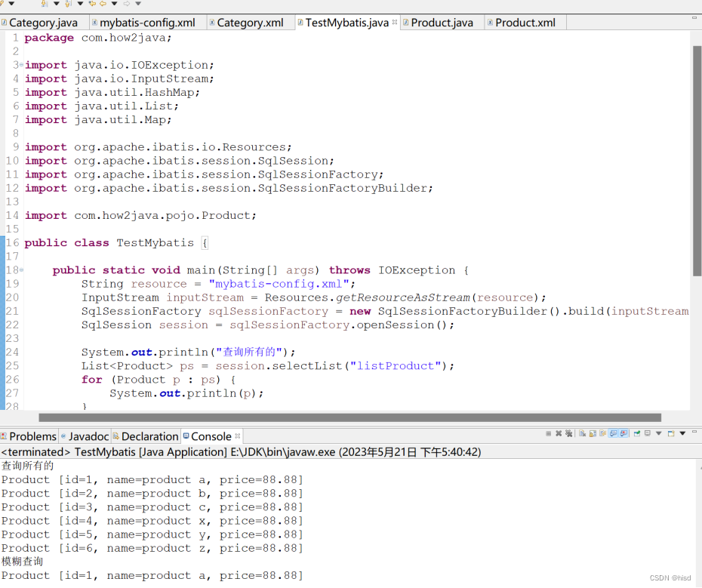Open the Product.xml editor tab
Screen dimensions: 702x588
coord(525,23)
